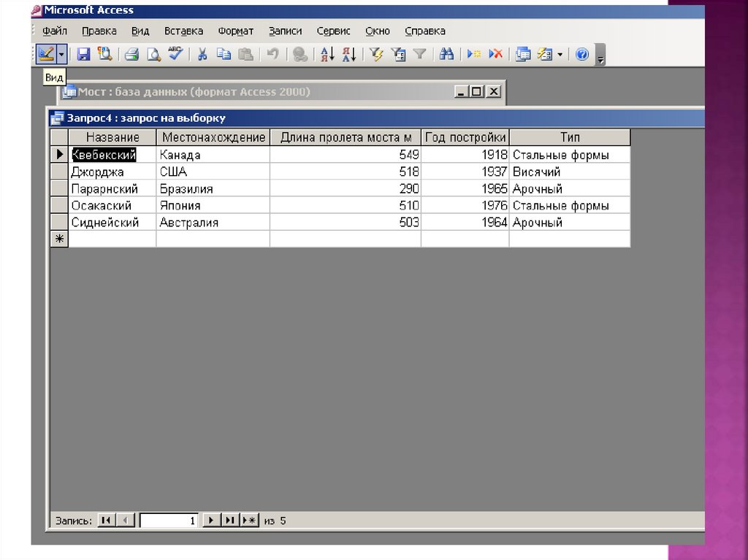Click year cell 1976
The image size is (748, 560).
(x=465, y=206)
